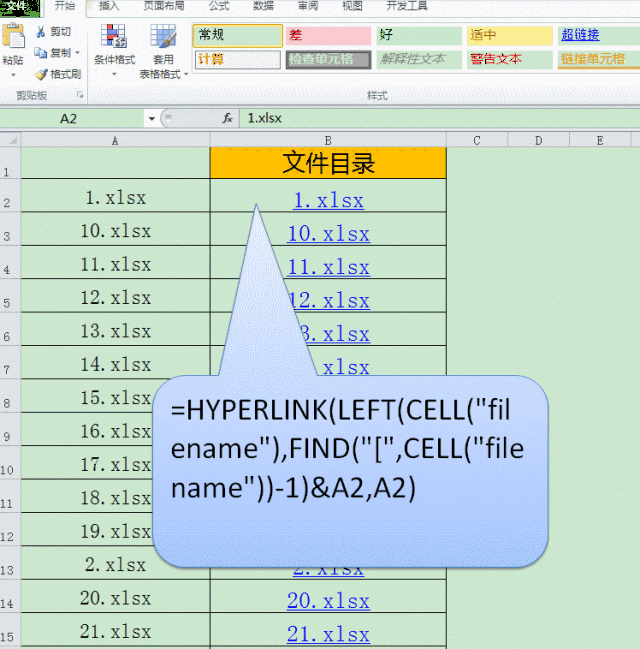The image size is (640, 649).
Task: Open the clipboard (剪贴板) group dialog launcher
Action: (80, 96)
